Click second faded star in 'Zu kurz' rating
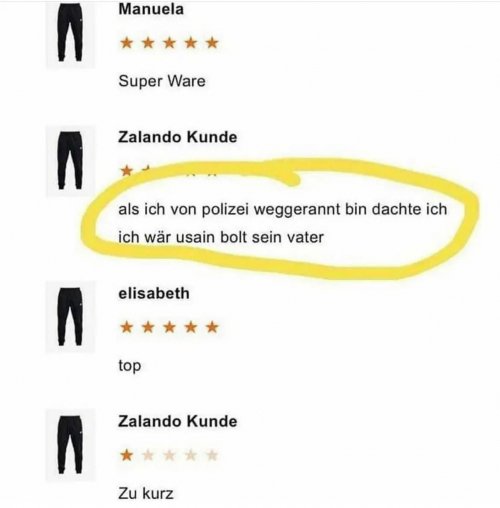 pos(169,455)
